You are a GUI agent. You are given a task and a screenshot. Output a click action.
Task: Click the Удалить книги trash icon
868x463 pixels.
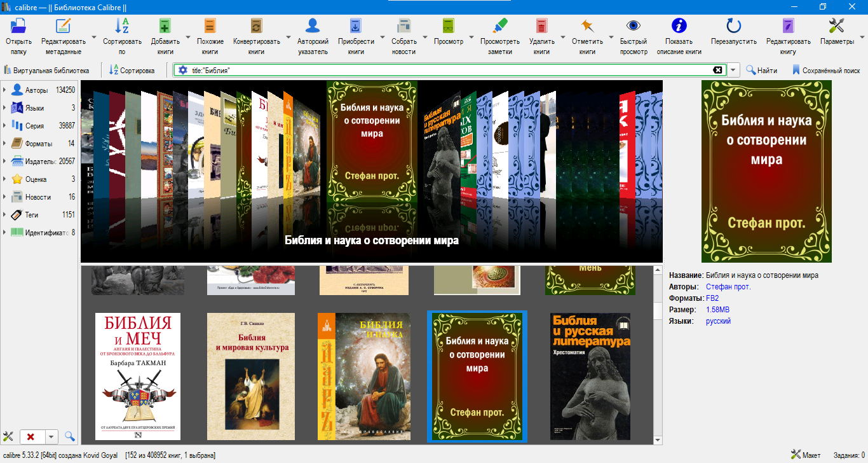(x=541, y=26)
